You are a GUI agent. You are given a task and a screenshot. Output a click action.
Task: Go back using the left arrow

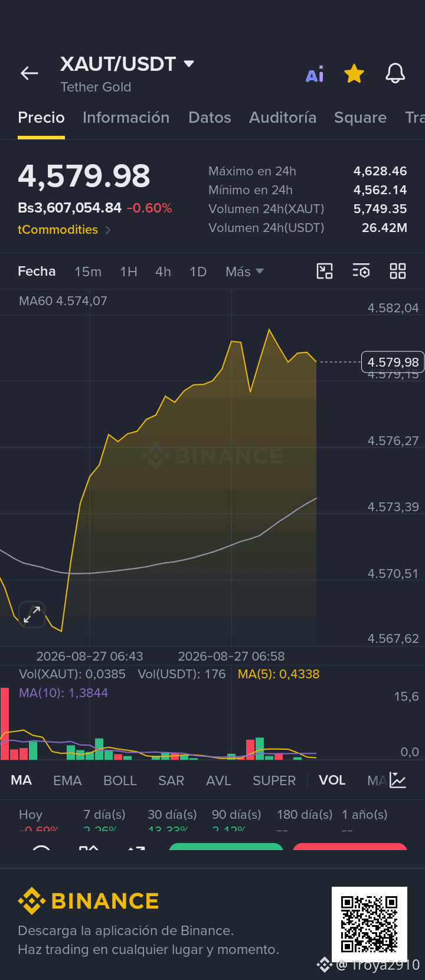coord(30,73)
